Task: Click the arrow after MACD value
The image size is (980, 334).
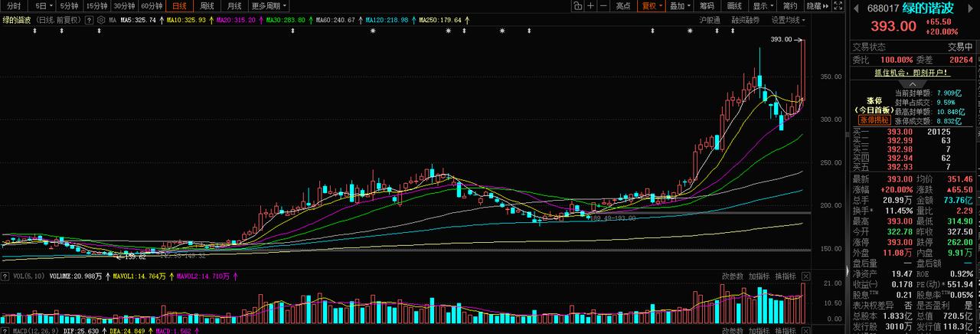Action: pos(198,330)
